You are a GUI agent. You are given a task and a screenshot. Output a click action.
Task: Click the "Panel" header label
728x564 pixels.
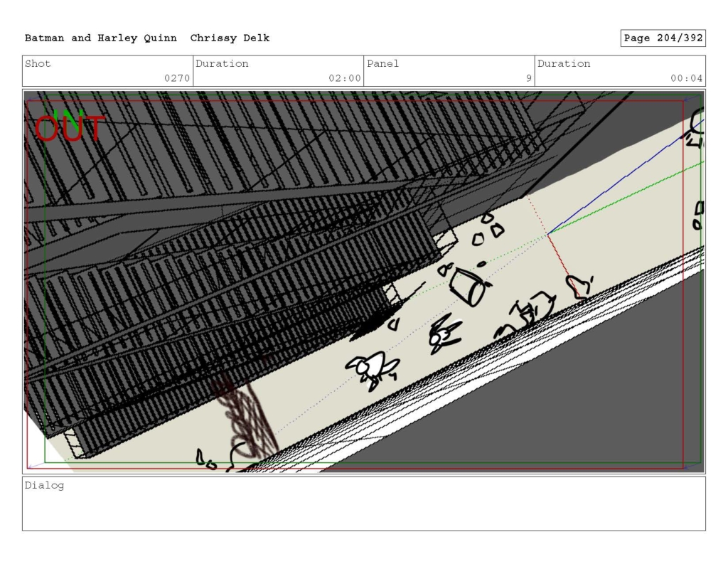tap(382, 63)
